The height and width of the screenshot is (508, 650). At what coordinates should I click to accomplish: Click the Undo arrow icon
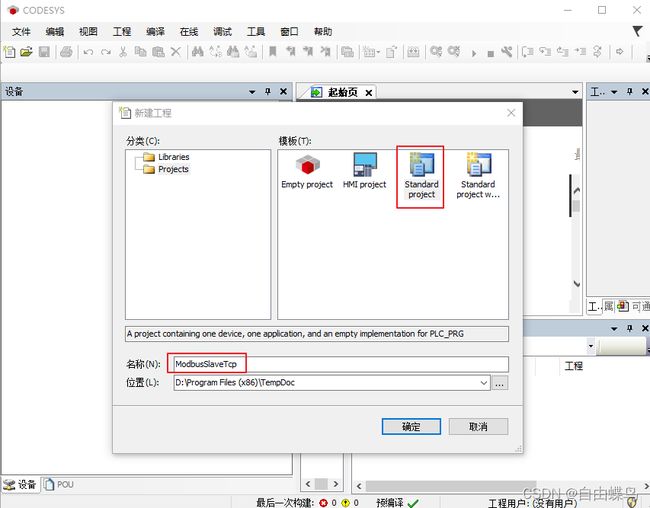pos(88,52)
